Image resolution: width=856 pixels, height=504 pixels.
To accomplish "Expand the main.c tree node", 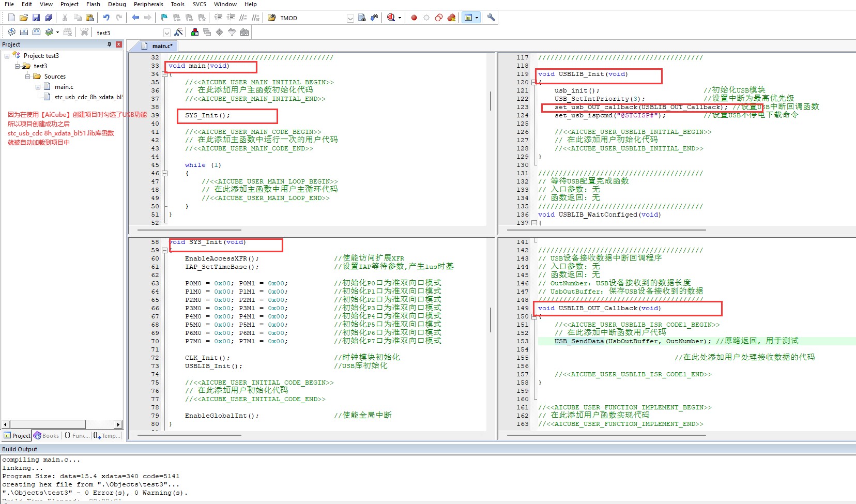I will (x=38, y=87).
